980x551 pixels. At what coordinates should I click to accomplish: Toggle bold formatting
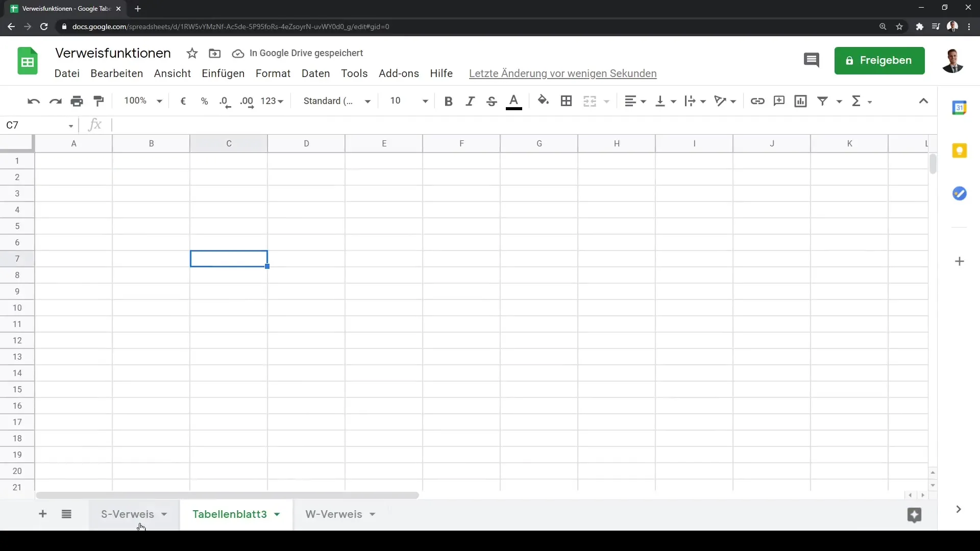449,101
